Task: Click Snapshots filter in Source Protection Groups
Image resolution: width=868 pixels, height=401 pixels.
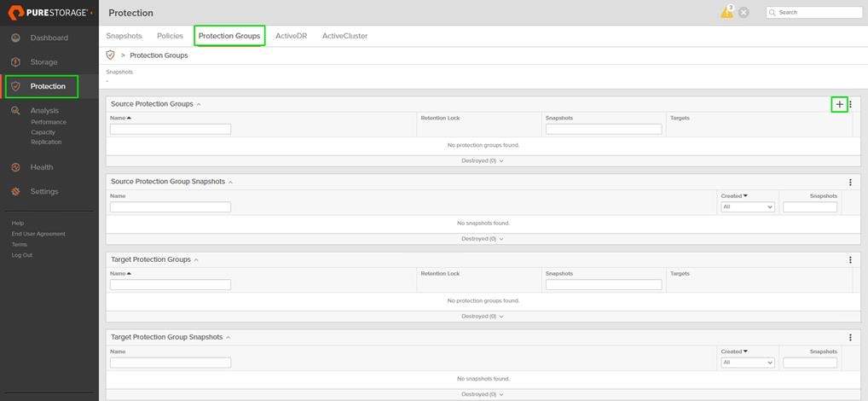Action: [x=604, y=129]
